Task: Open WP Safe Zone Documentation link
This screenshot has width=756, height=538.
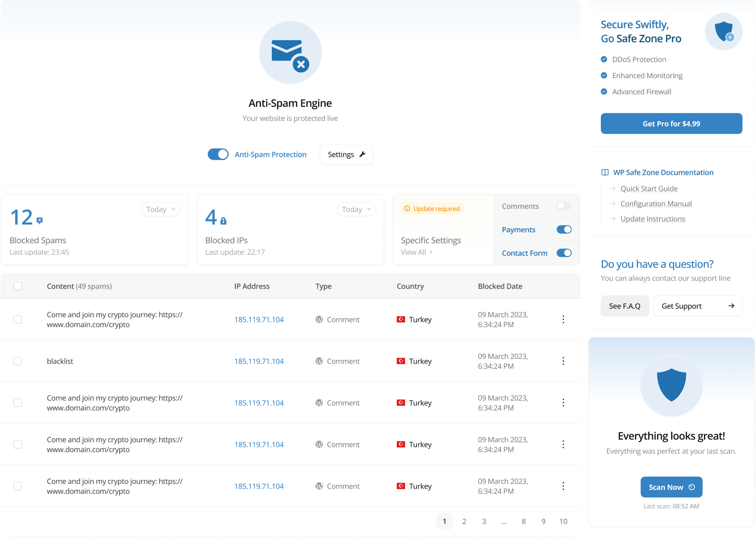Action: coord(663,172)
